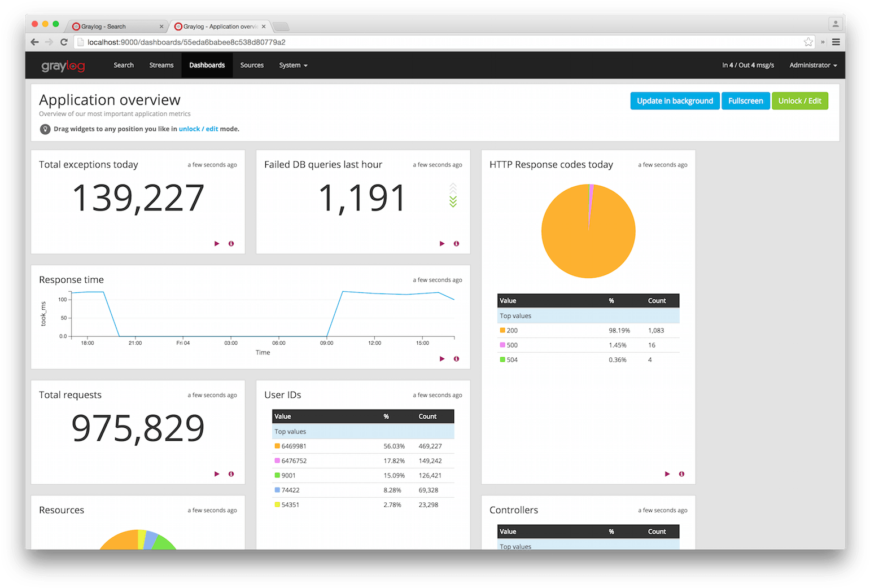This screenshot has width=870, height=588.
Task: Replay search for Total exceptions today widget
Action: (x=217, y=244)
